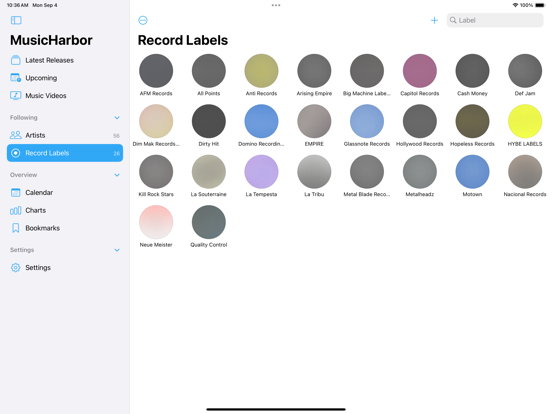Image resolution: width=552 pixels, height=414 pixels.
Task: Open Arising Empire label
Action: (x=314, y=71)
